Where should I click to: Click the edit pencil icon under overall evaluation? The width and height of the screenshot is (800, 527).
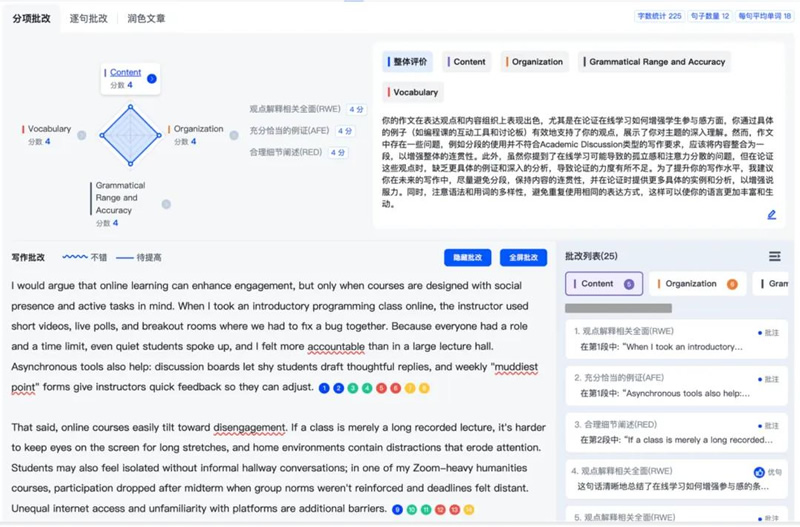pos(772,214)
